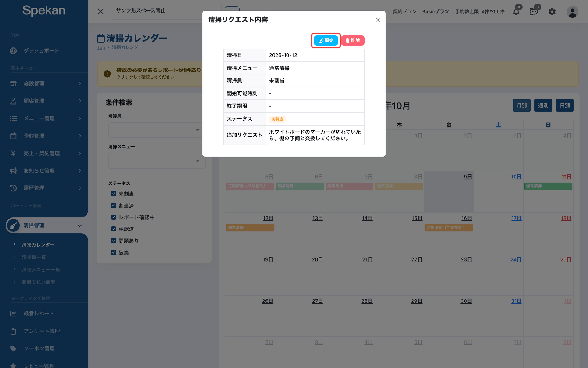Open the notifications bell icon
Viewport: 588px width, 368px height.
pyautogui.click(x=516, y=12)
